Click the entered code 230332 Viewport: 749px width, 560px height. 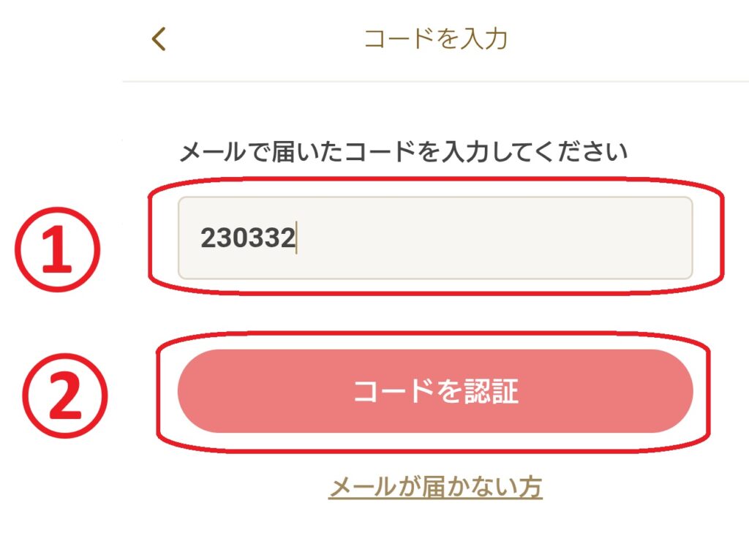pyautogui.click(x=247, y=238)
